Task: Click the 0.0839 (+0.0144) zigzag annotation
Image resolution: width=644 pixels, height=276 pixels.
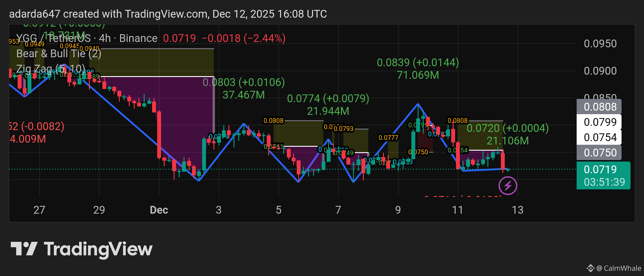Action: (418, 62)
